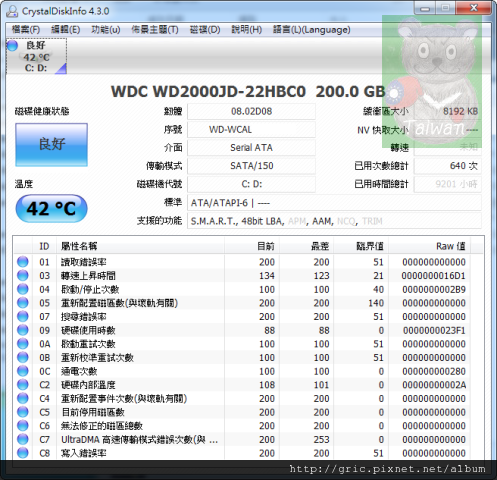
Task: Click the status orb for attribute 0B
Action: coord(23,357)
